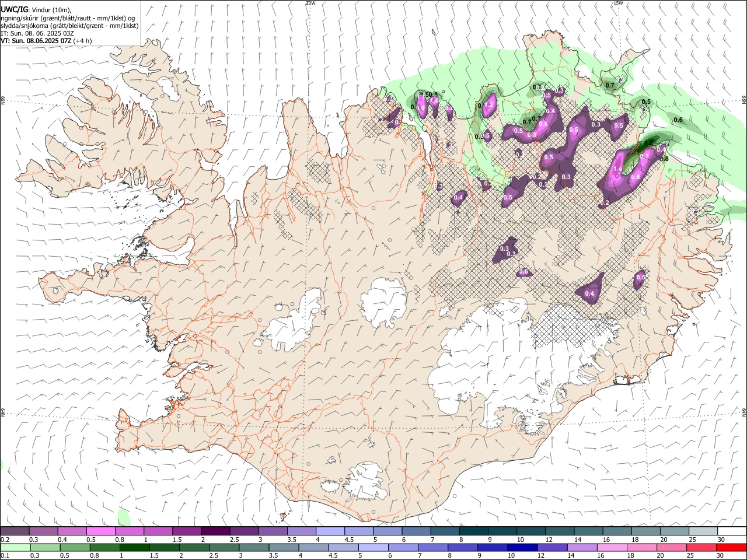Click the rain legend swatch labeled 6
Image resolution: width=747 pixels, height=560 pixels.
(x=403, y=547)
